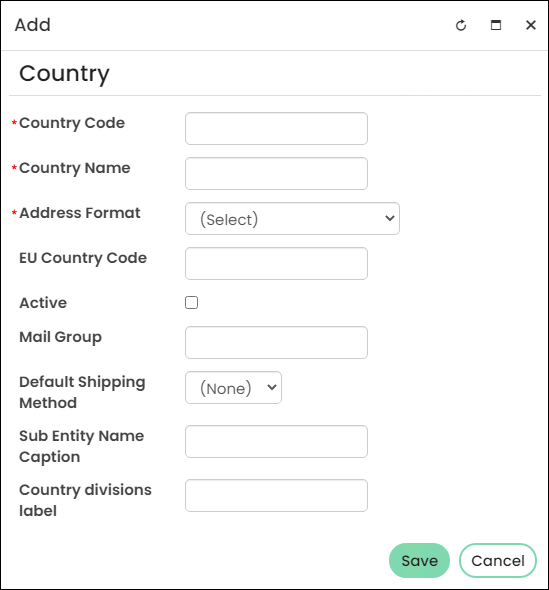
Task: Click the Save button
Action: pyautogui.click(x=419, y=560)
